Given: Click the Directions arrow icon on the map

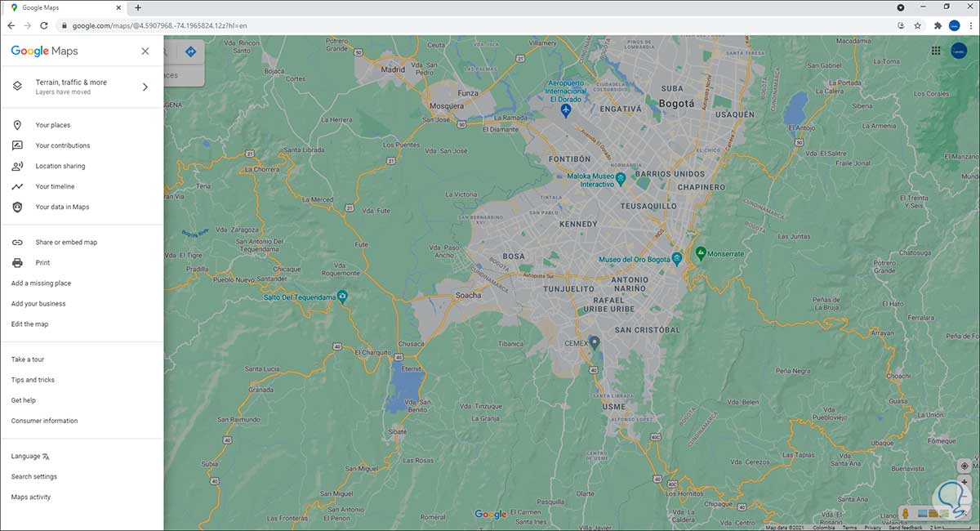Looking at the screenshot, I should [190, 51].
